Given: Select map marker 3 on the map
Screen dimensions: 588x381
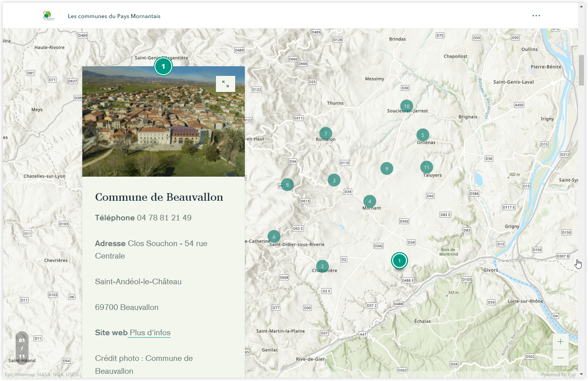Looking at the screenshot, I should click(334, 180).
